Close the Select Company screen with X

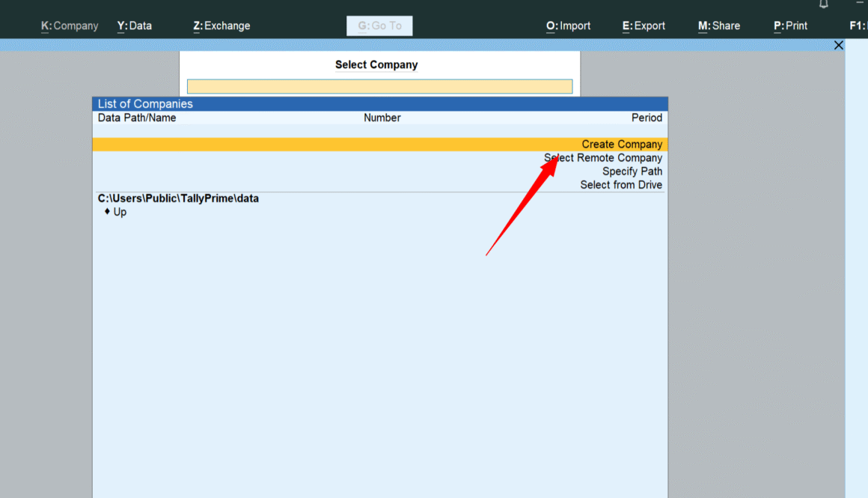(x=838, y=46)
